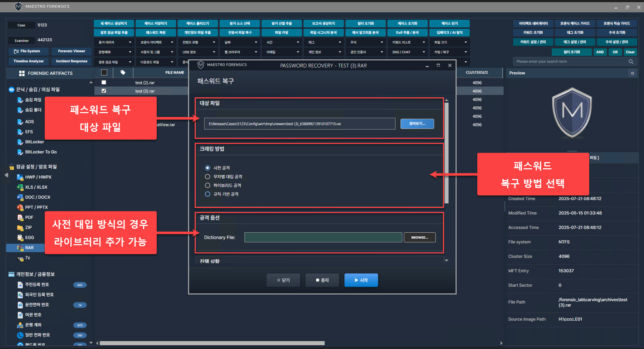The width and height of the screenshot is (644, 349).
Task: Open the 키워드 리스트 dropdown
Action: (x=409, y=42)
